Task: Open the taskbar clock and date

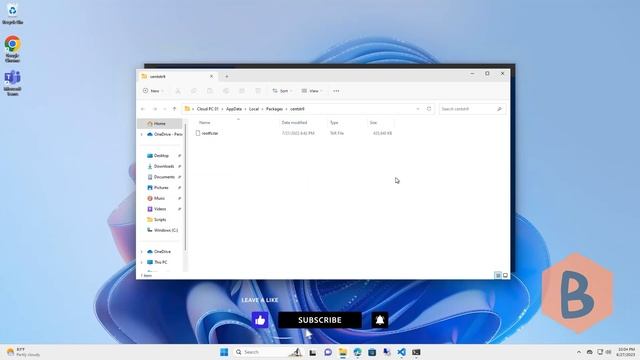Action: pyautogui.click(x=626, y=352)
